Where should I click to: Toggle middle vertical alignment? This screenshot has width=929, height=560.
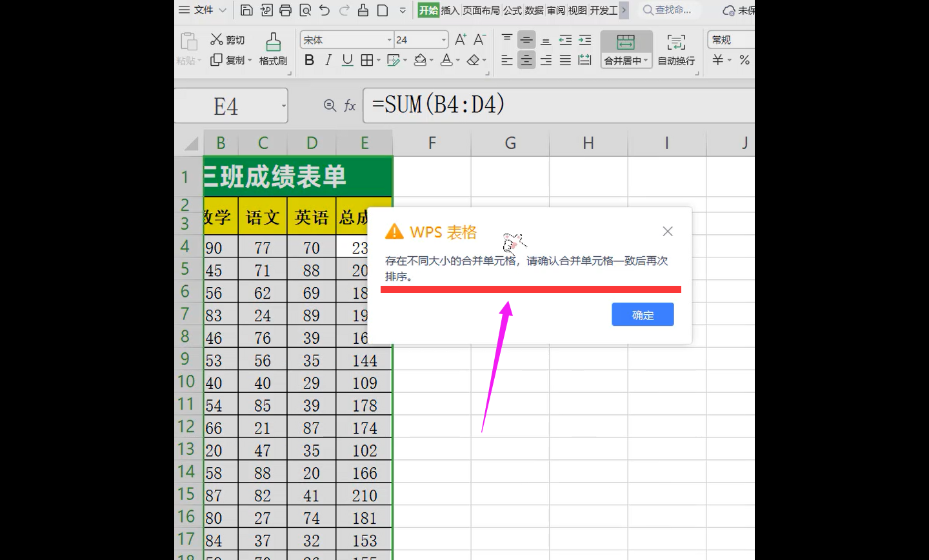pos(526,39)
